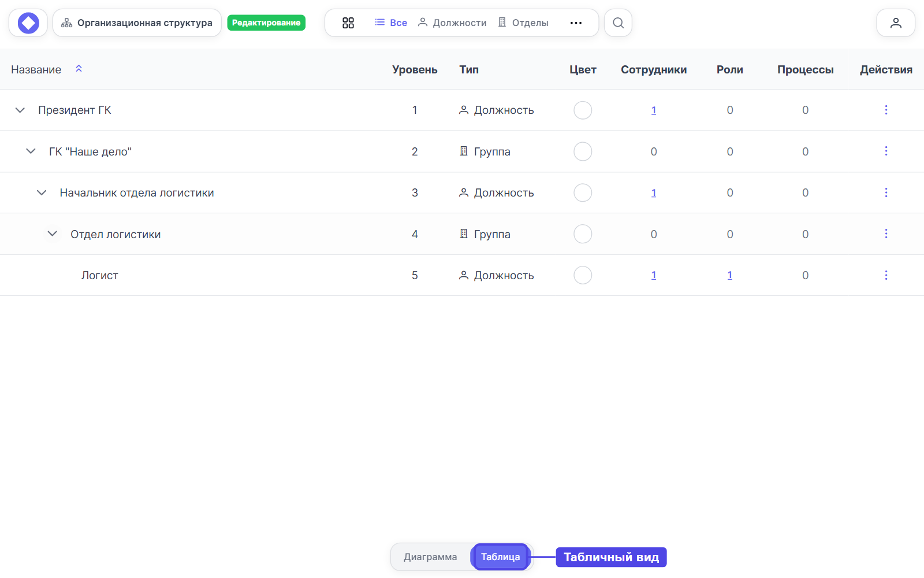Image resolution: width=924 pixels, height=578 pixels.
Task: Open actions menu for Президент ГК
Action: 886,110
